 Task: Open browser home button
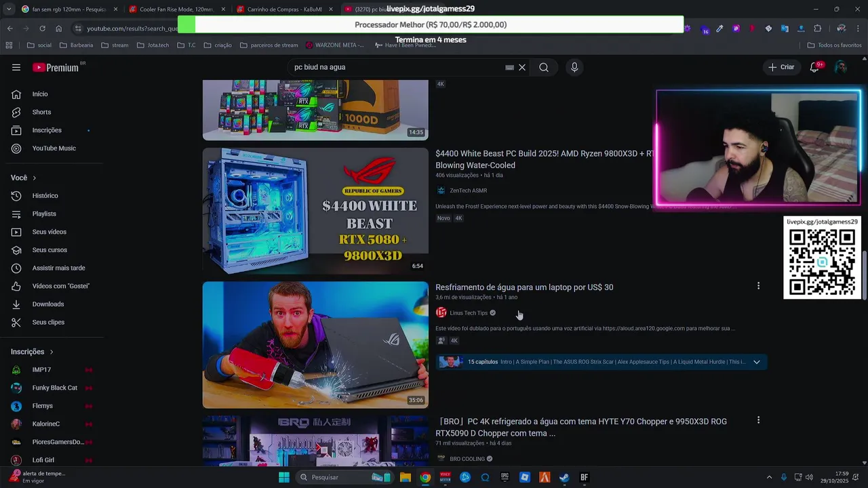click(x=58, y=28)
